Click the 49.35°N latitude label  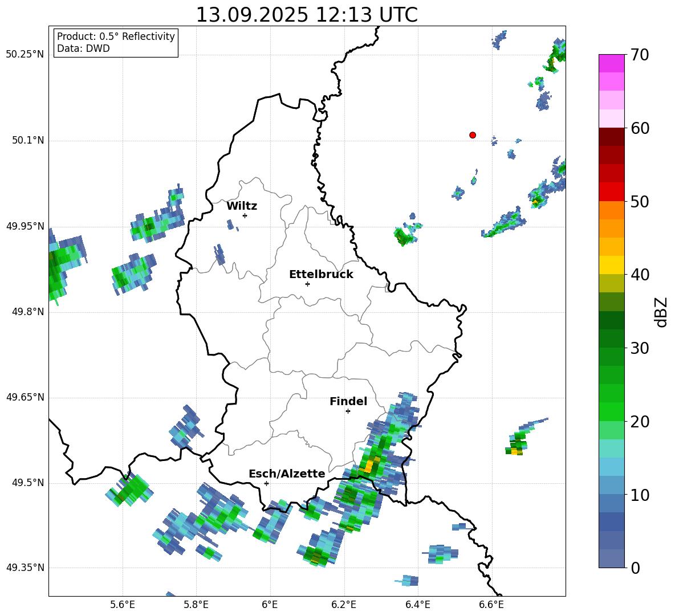[x=25, y=568]
